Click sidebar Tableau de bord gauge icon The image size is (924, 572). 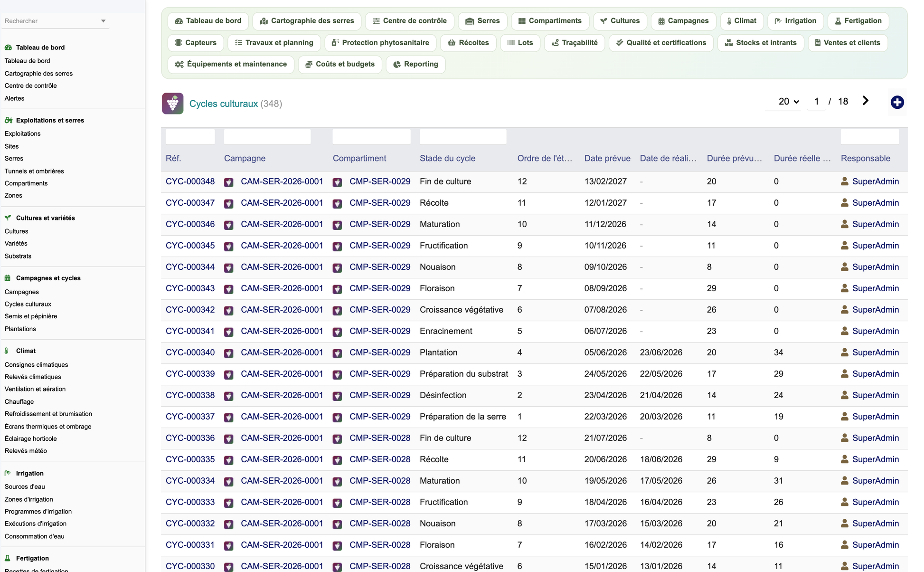point(8,48)
